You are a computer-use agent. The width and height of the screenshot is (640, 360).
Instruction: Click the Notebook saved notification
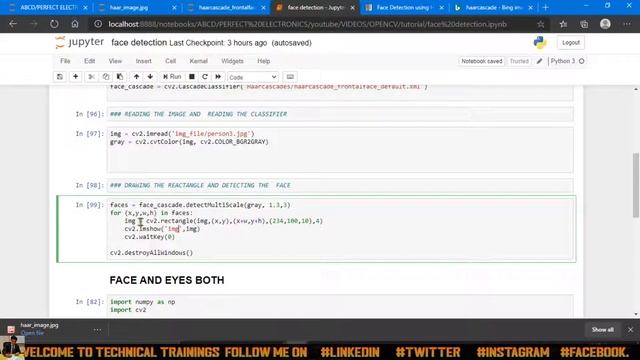482,61
